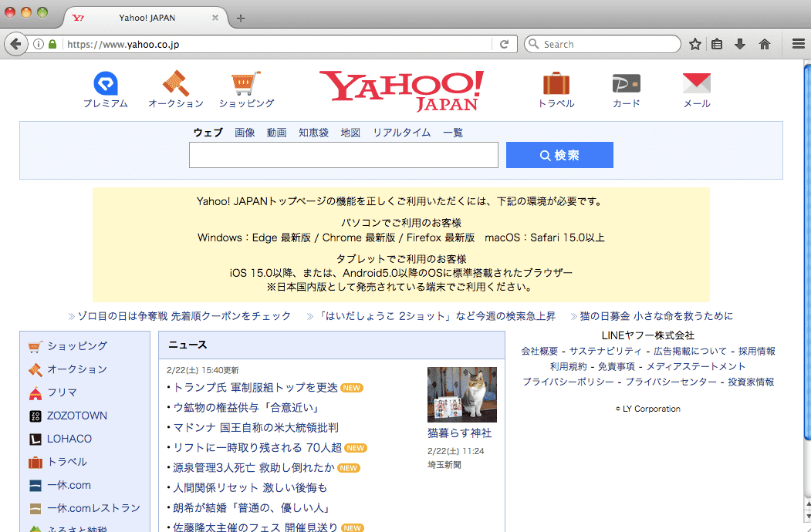Open the Shopping cart icon in header
The width and height of the screenshot is (811, 532).
coord(246,83)
